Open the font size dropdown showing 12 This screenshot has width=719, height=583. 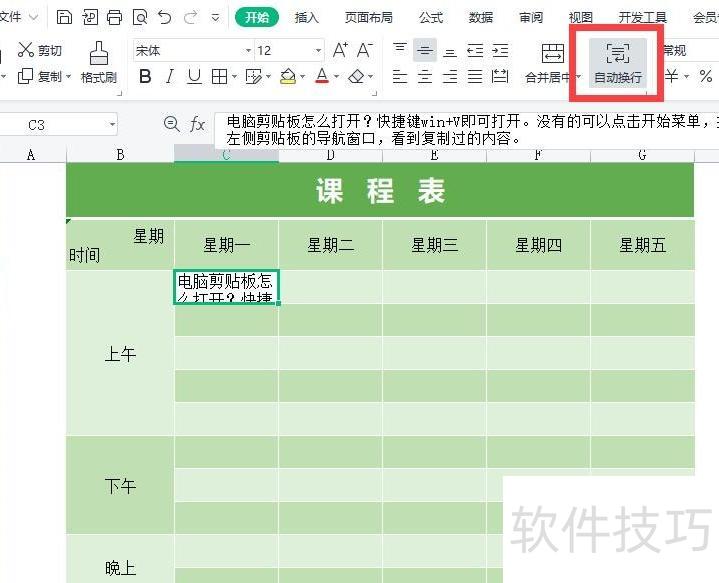point(318,50)
